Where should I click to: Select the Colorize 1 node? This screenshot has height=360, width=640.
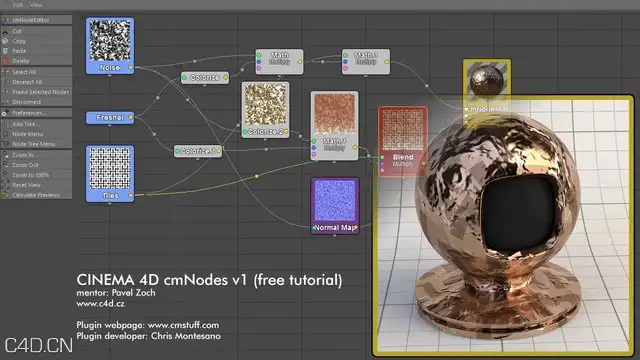[x=198, y=151]
